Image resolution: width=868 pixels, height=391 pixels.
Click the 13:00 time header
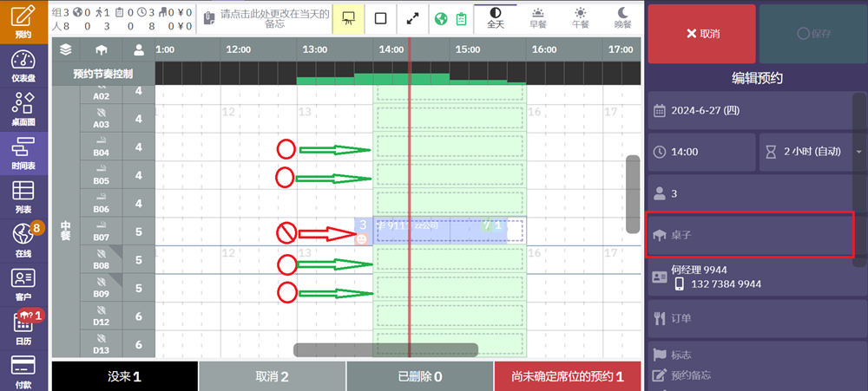[x=314, y=49]
